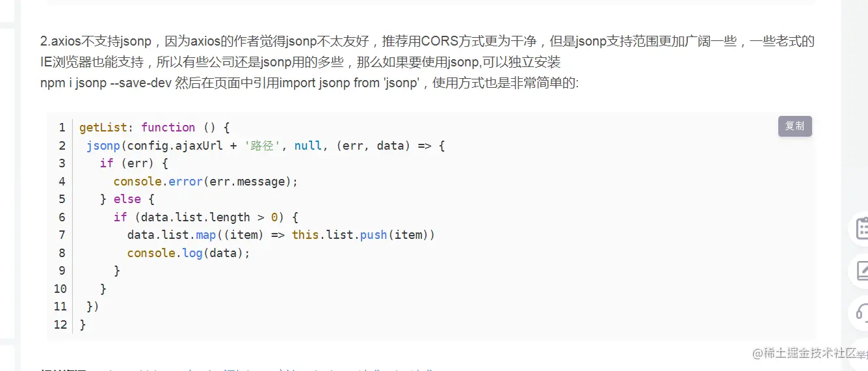Click the else keyword in code

click(x=127, y=199)
